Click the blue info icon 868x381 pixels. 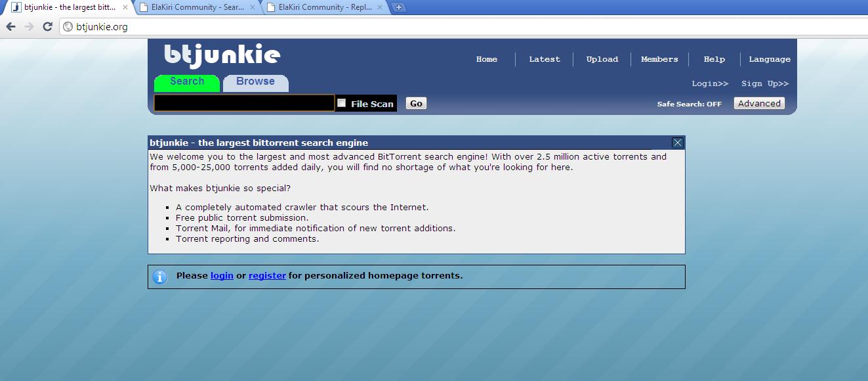[159, 277]
